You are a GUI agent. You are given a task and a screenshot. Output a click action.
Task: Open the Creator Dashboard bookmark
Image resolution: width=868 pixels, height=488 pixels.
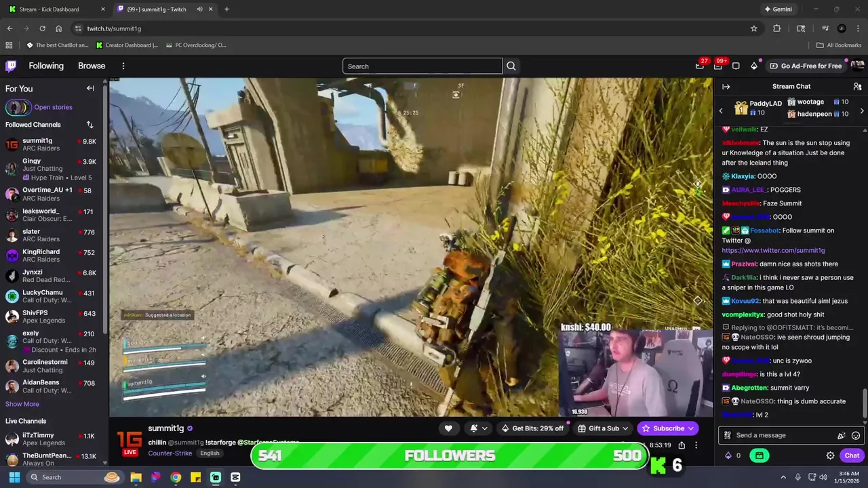click(127, 45)
